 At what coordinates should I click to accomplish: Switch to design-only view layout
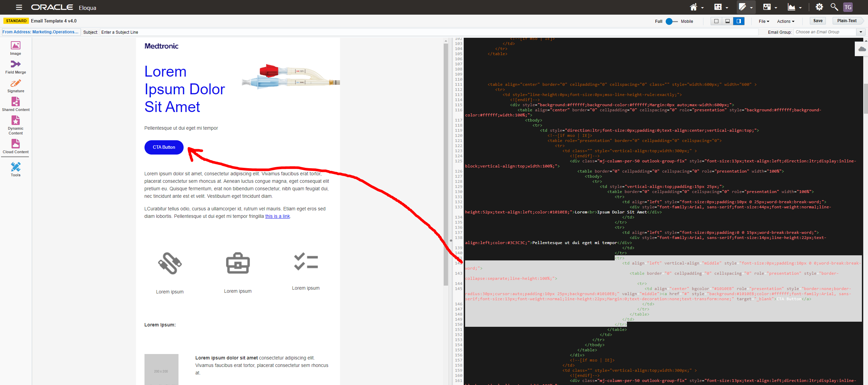click(x=716, y=21)
